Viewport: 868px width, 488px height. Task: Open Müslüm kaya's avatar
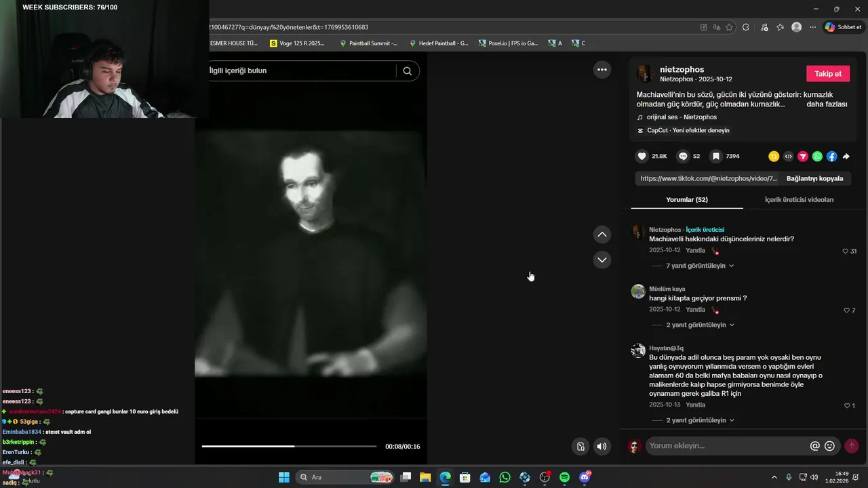point(638,291)
